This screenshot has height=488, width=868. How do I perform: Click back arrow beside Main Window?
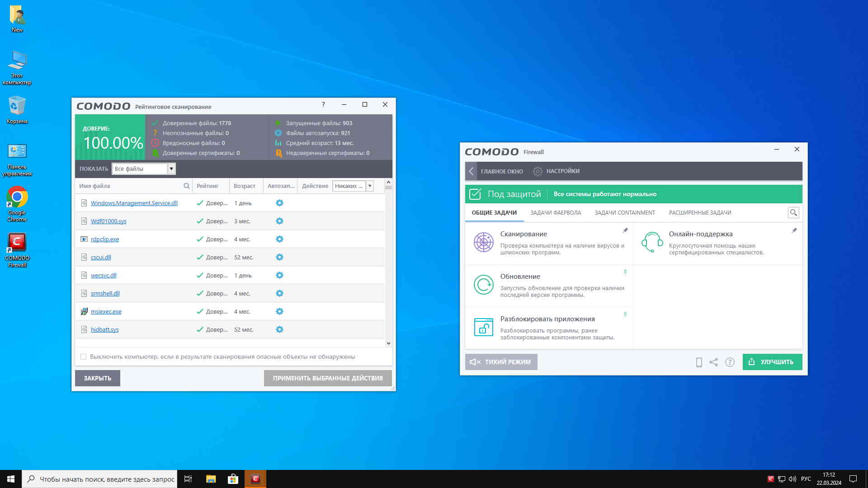click(471, 171)
